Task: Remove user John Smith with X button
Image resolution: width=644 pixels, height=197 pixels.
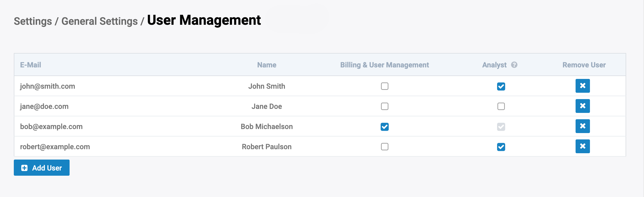Action: pyautogui.click(x=582, y=86)
